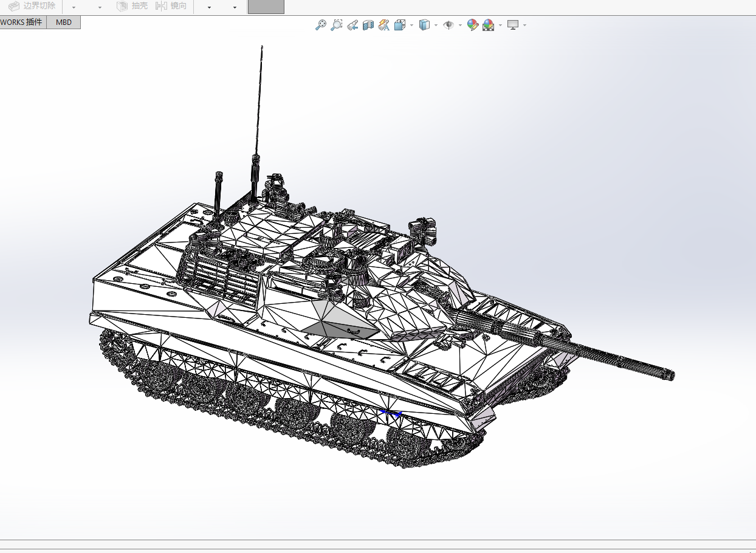Click the Zoom to Fit magnifier icon
This screenshot has width=756, height=553.
pyautogui.click(x=321, y=25)
